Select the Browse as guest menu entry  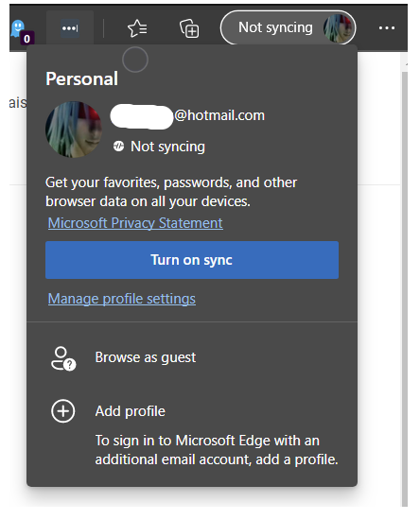coord(192,357)
